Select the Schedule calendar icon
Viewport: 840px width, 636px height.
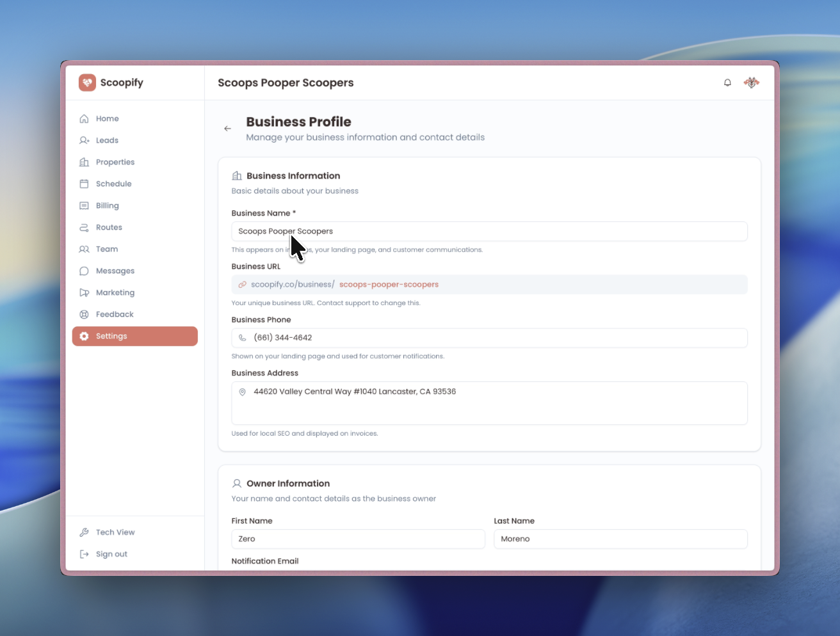84,184
